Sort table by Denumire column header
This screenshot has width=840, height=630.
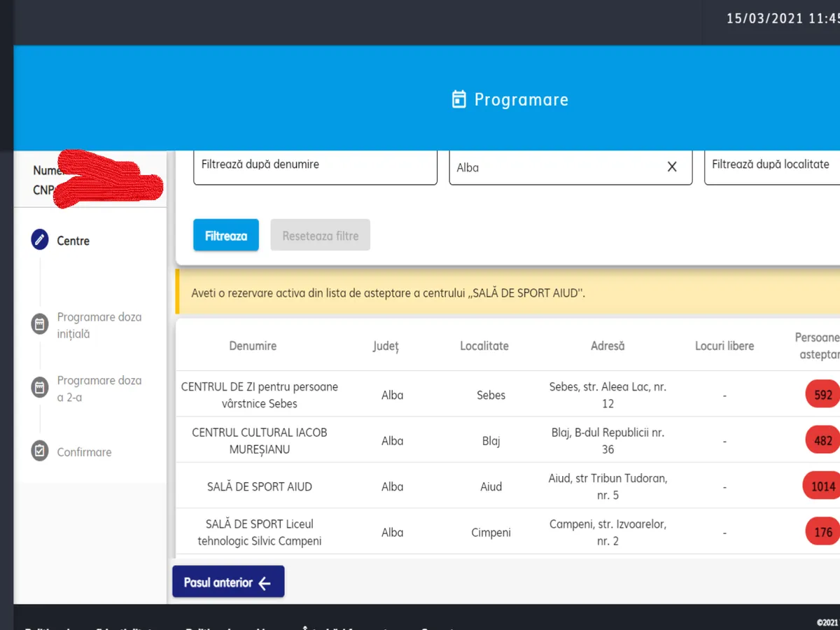pos(253,346)
